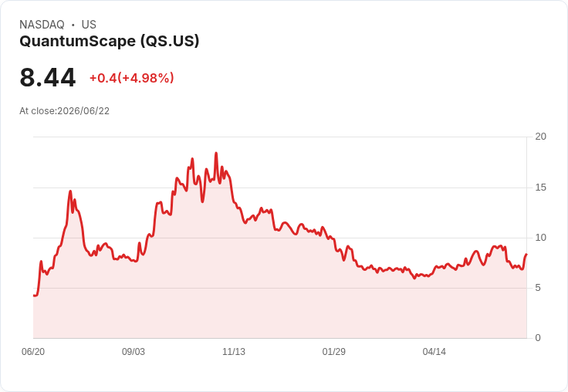Select the current price 8.44
The height and width of the screenshot is (392, 568).
click(x=47, y=78)
